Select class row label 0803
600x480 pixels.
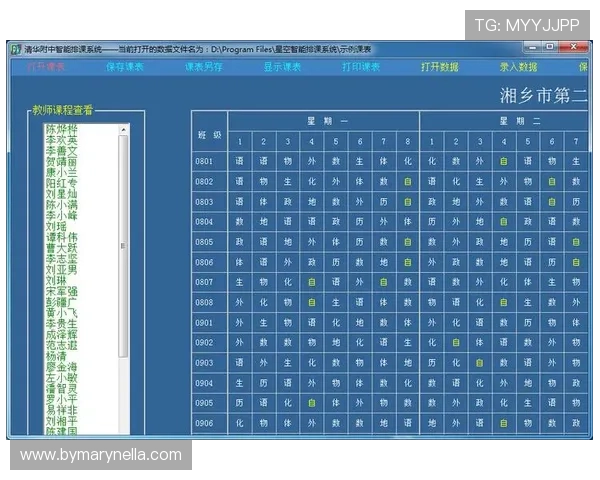point(204,202)
